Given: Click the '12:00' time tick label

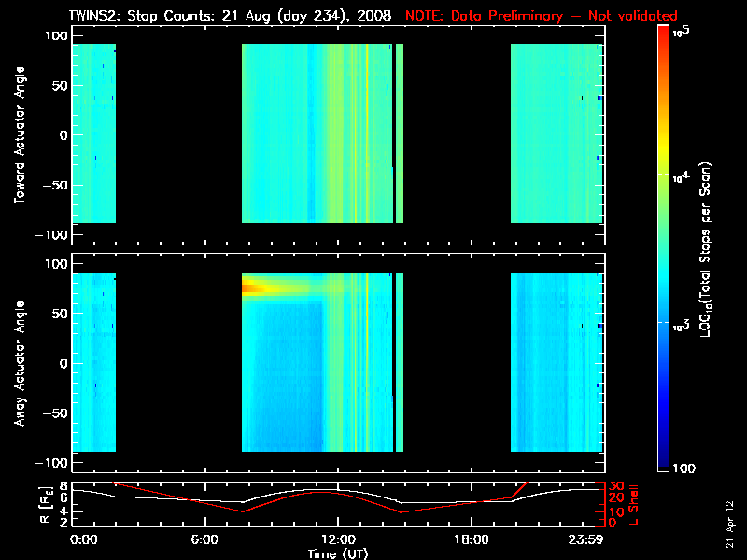Looking at the screenshot, I should [338, 540].
